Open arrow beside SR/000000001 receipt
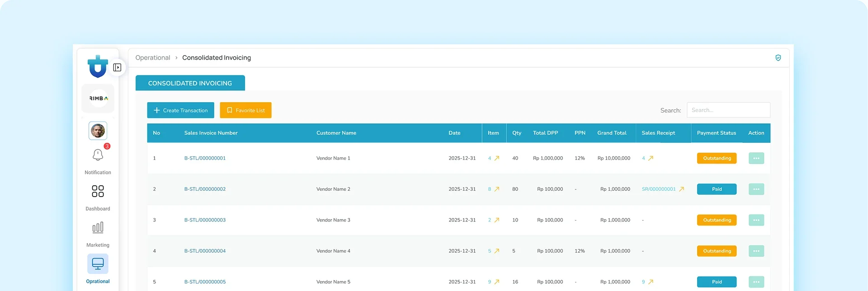Viewport: 868px width, 291px height. pyautogui.click(x=682, y=189)
